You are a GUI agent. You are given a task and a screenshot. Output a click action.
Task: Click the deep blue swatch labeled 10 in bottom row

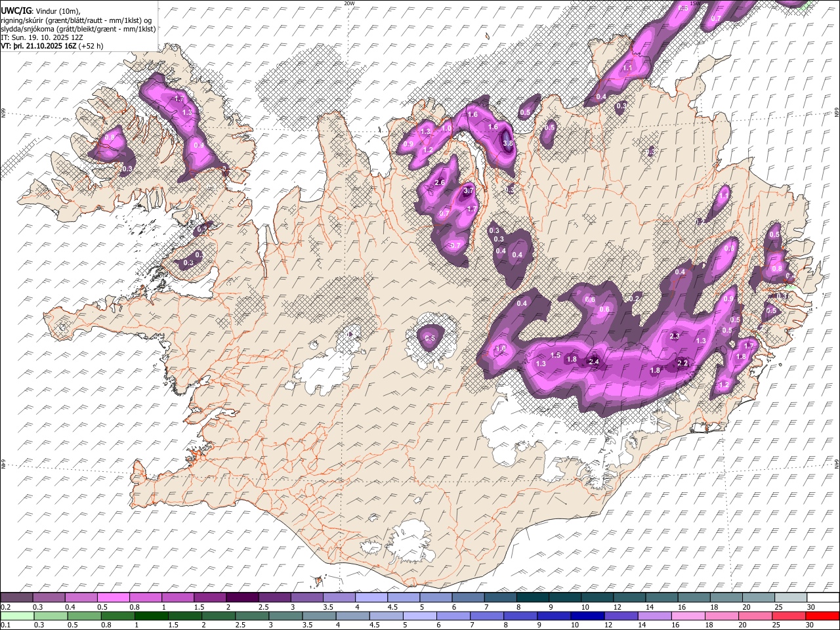tap(587, 616)
